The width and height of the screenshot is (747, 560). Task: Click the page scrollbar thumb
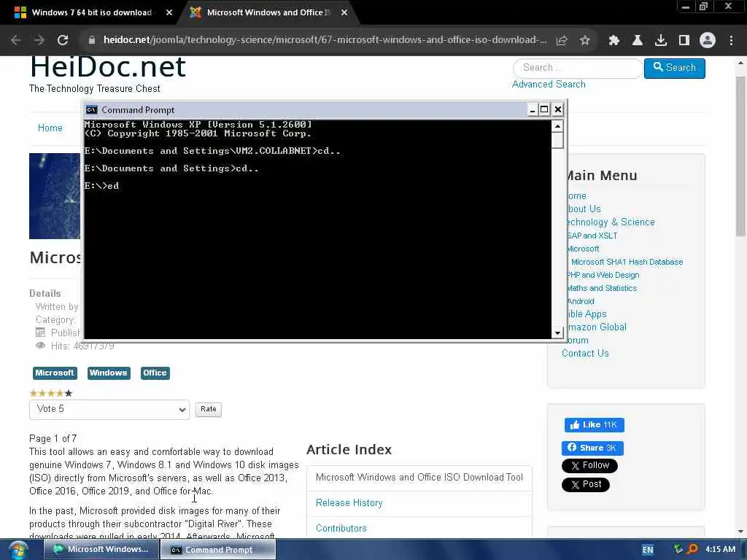(740, 156)
